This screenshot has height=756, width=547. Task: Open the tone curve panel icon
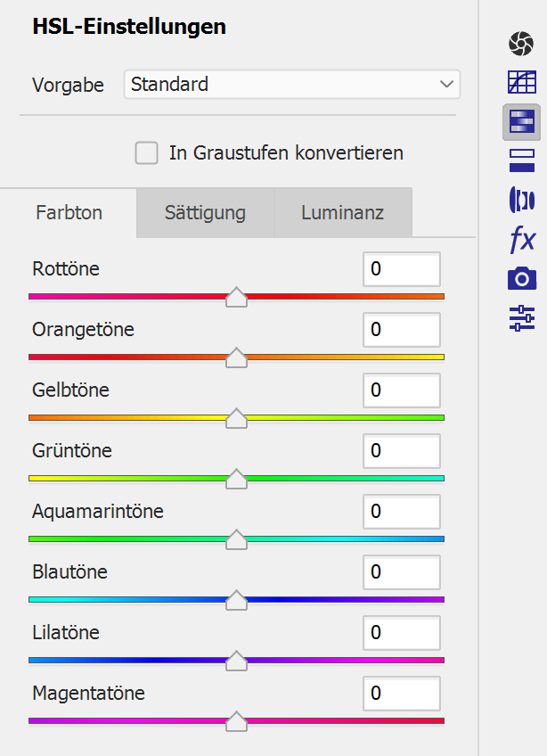tap(521, 83)
